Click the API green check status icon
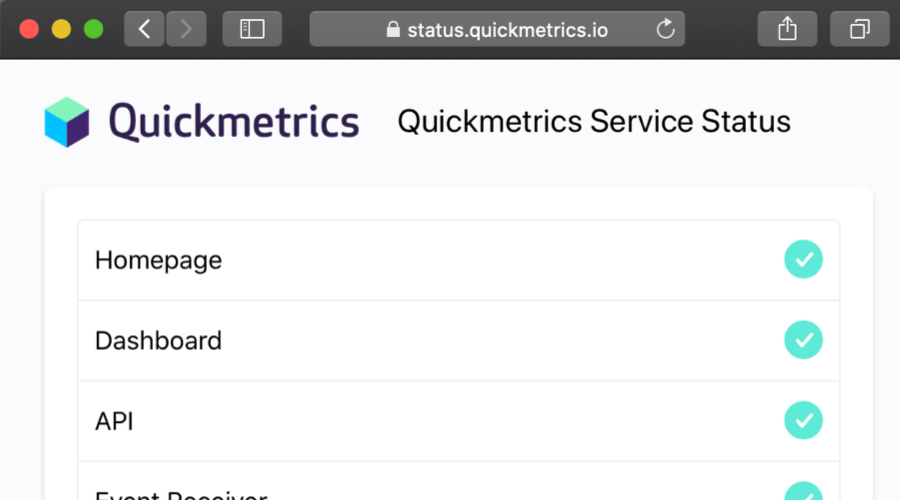 pyautogui.click(x=803, y=420)
